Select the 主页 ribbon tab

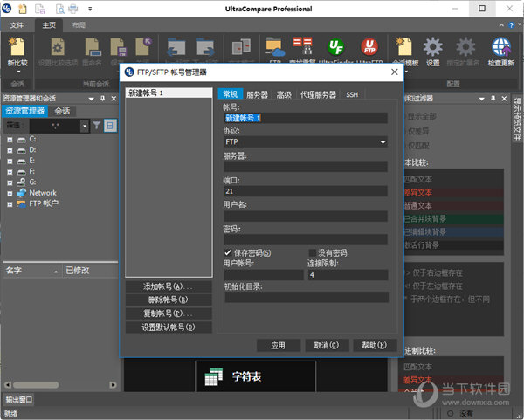pyautogui.click(x=49, y=25)
